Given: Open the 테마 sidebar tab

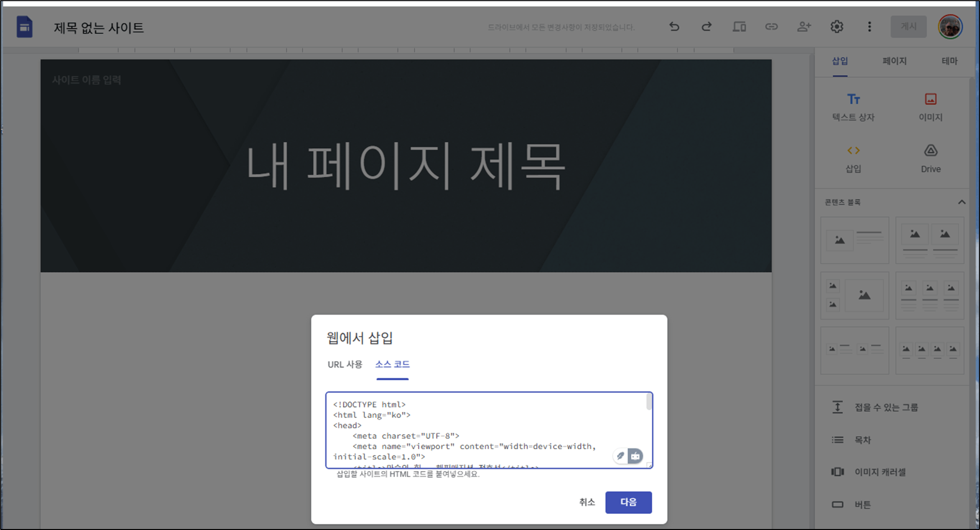Looking at the screenshot, I should [949, 61].
